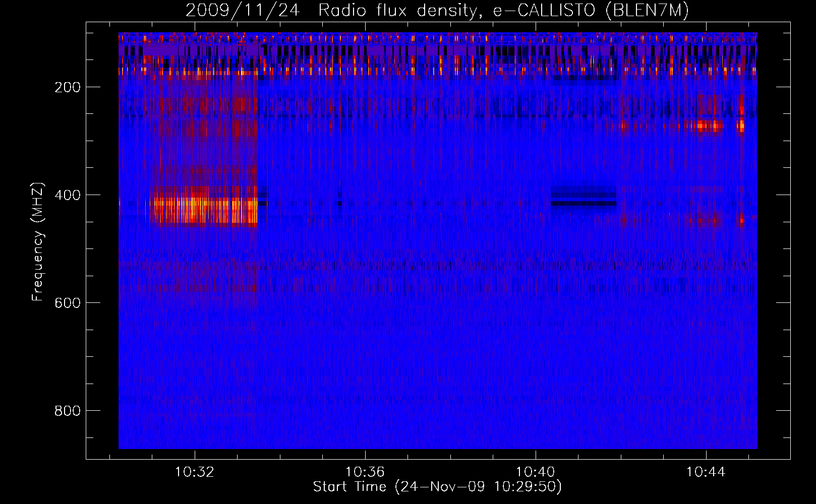Image resolution: width=816 pixels, height=504 pixels.
Task: Click the 10:40 time tick label
Action: click(x=535, y=472)
